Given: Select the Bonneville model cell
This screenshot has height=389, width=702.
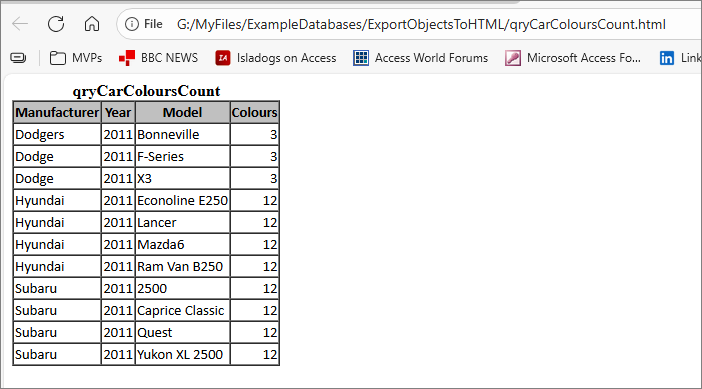Looking at the screenshot, I should [x=182, y=134].
